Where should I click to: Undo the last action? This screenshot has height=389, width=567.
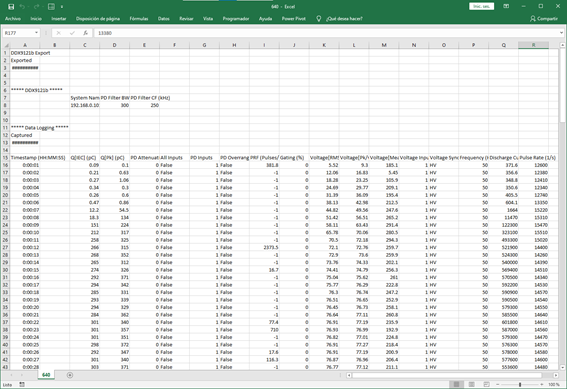point(22,7)
